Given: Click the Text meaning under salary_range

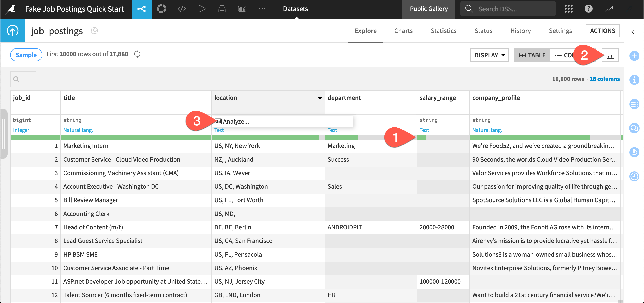Looking at the screenshot, I should (424, 130).
